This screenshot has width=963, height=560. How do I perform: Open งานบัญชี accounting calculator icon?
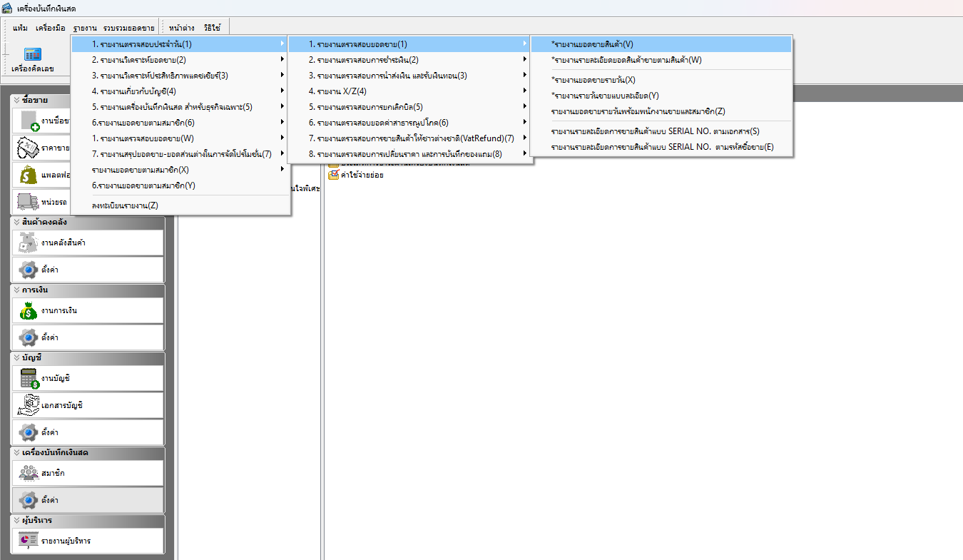(x=29, y=378)
